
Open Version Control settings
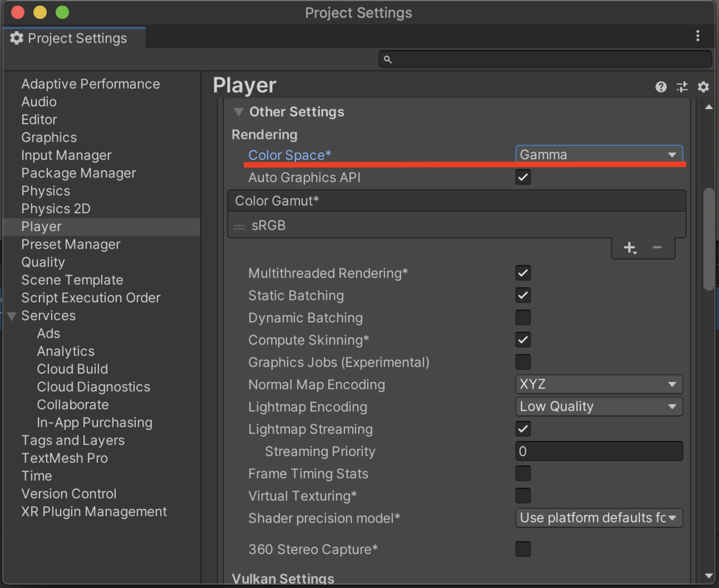[69, 494]
